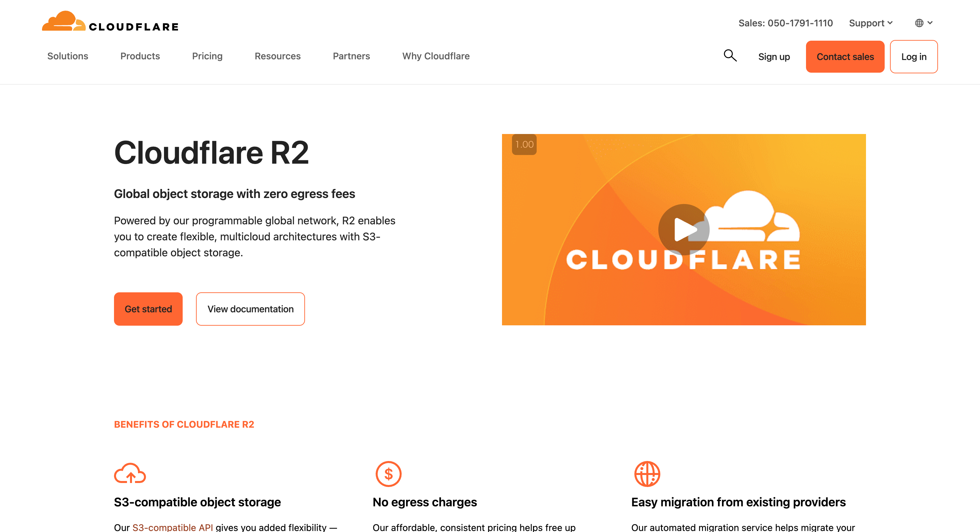Click the Log in button
The image size is (980, 532).
(914, 57)
